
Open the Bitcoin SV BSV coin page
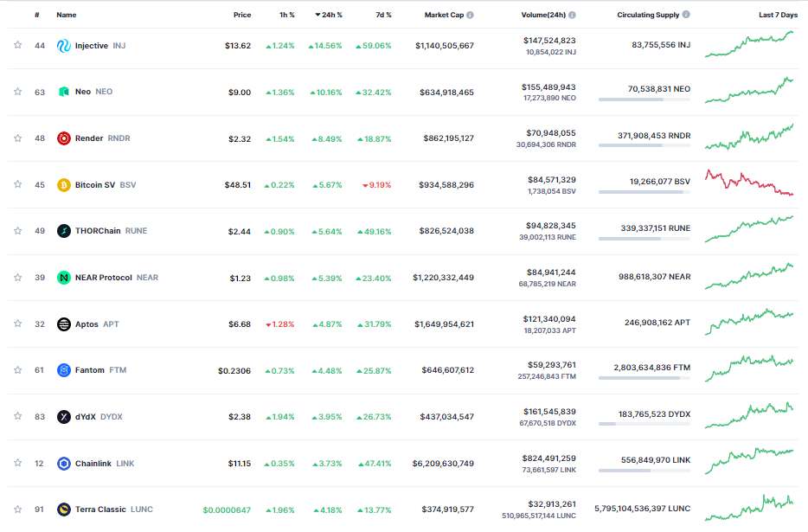coord(106,184)
